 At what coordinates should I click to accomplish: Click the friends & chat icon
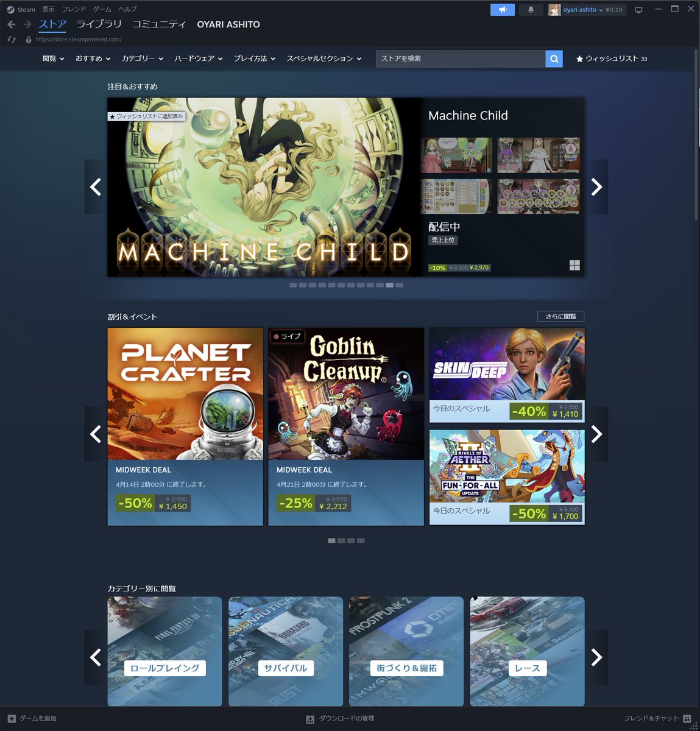(687, 719)
